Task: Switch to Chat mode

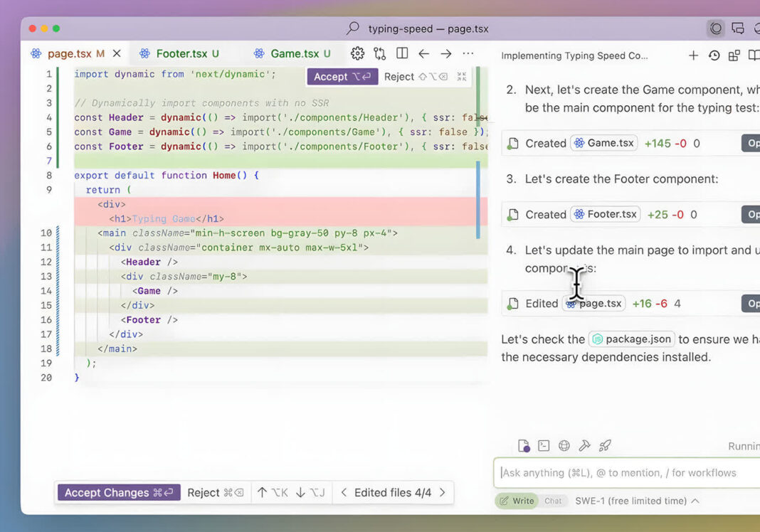Action: pos(553,501)
